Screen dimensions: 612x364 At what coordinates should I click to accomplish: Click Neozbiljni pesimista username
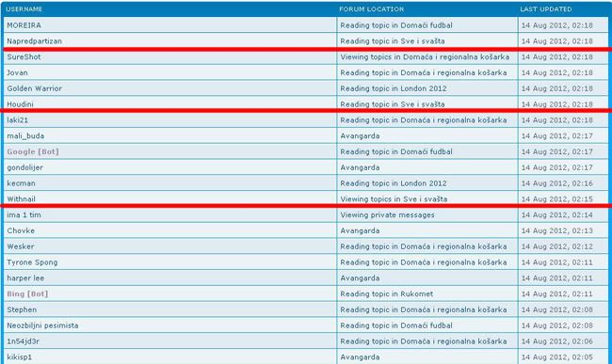(x=42, y=325)
